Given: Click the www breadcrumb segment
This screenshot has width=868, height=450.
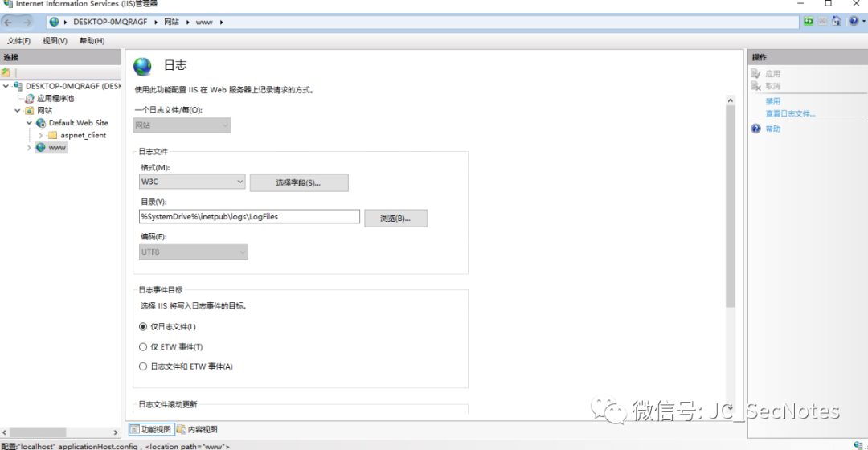Looking at the screenshot, I should point(203,22).
